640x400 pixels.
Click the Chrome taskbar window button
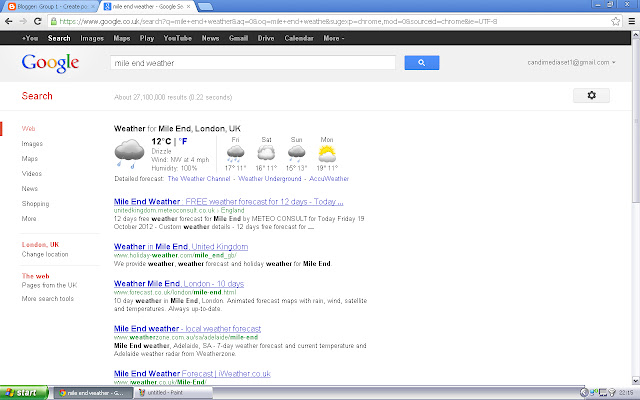93,393
